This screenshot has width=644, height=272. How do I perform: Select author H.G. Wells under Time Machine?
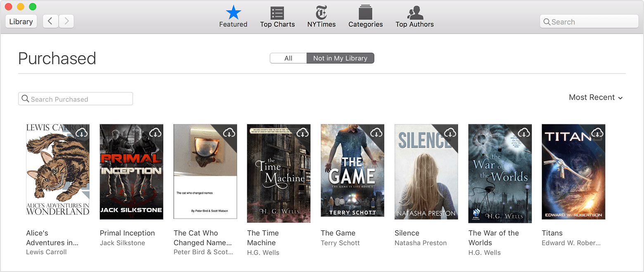263,253
